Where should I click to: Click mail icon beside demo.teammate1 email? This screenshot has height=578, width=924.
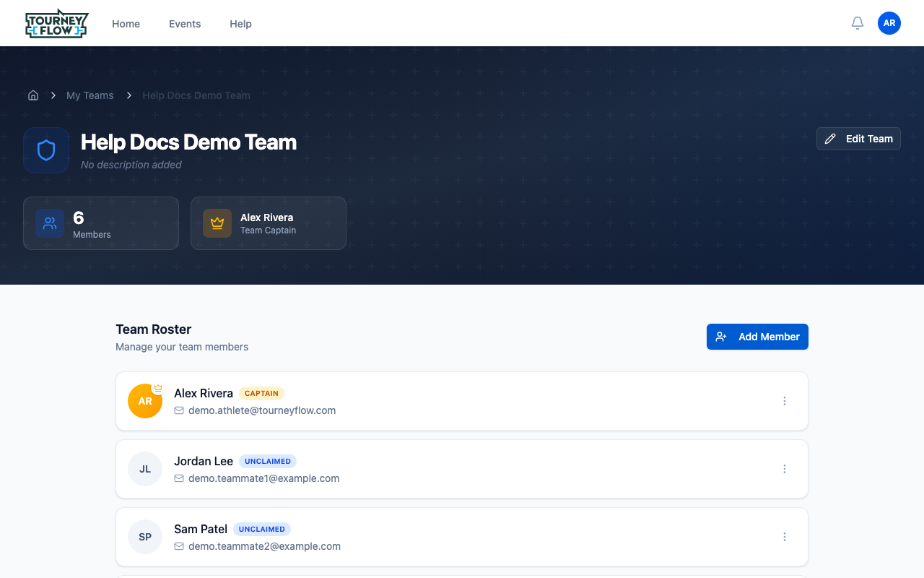point(179,478)
